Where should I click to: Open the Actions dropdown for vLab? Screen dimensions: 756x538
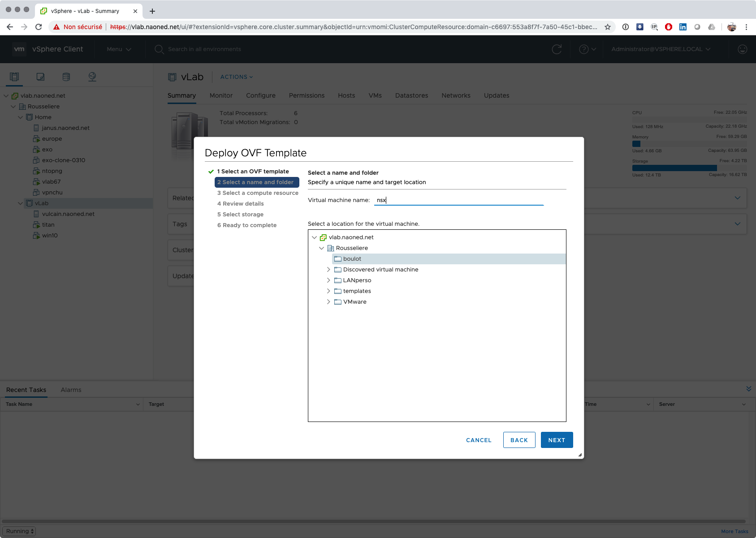click(237, 77)
